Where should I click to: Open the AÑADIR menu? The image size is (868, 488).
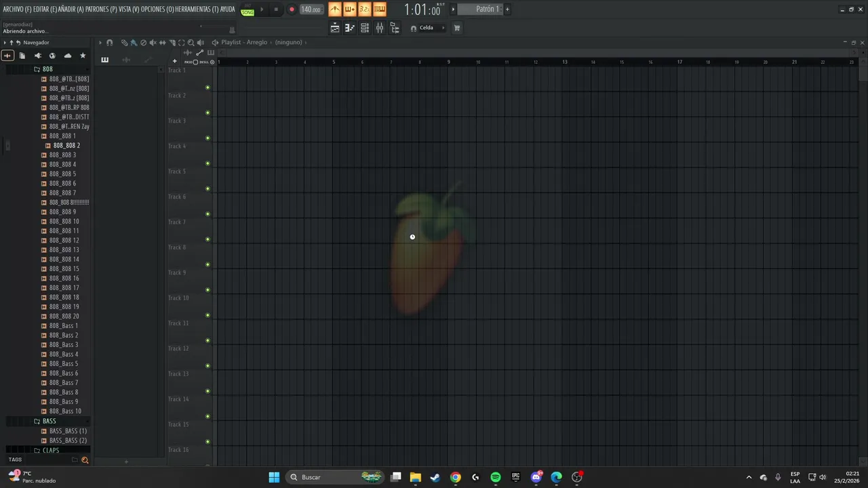click(x=71, y=9)
